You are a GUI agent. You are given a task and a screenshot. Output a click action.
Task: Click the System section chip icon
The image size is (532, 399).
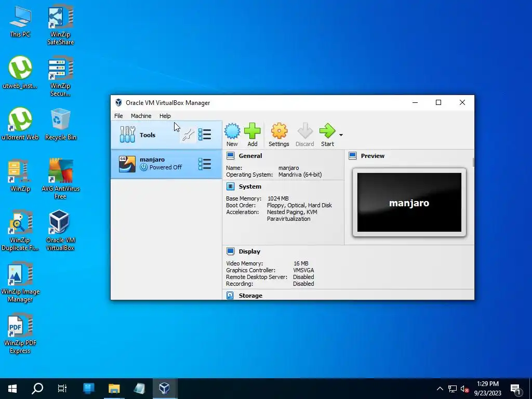click(x=230, y=187)
